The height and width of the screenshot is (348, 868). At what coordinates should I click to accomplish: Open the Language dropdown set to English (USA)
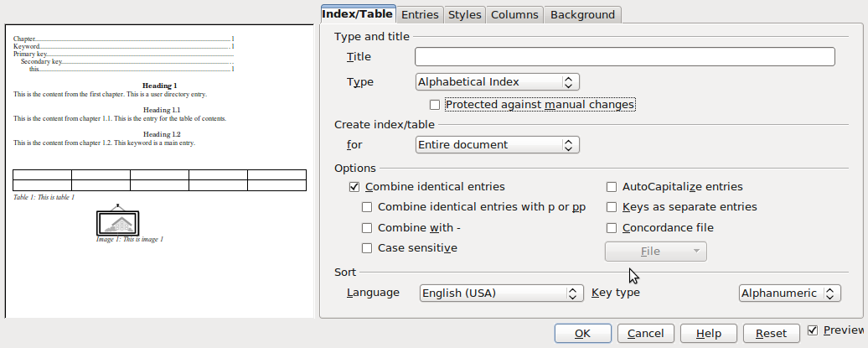501,293
